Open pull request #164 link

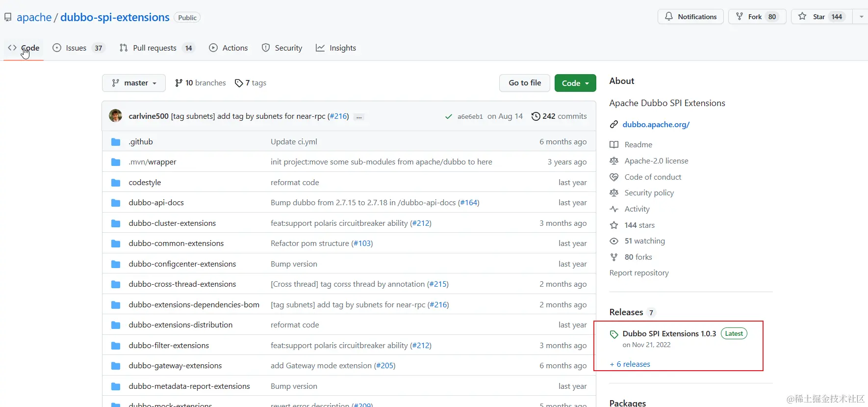469,203
